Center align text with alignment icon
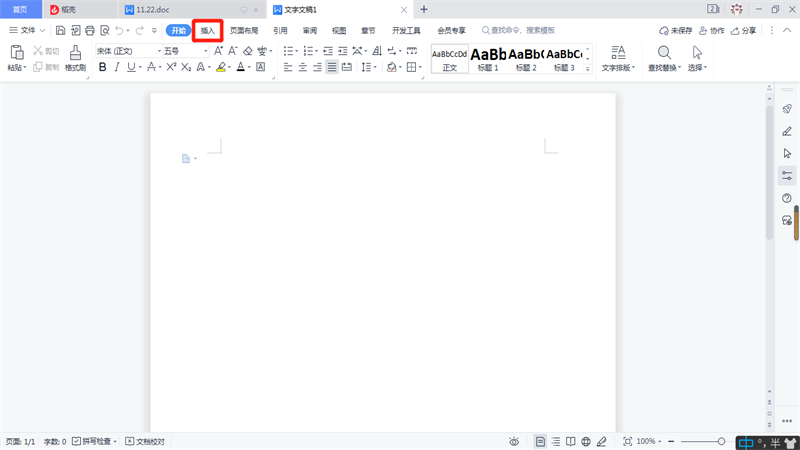The height and width of the screenshot is (450, 800). pyautogui.click(x=303, y=67)
